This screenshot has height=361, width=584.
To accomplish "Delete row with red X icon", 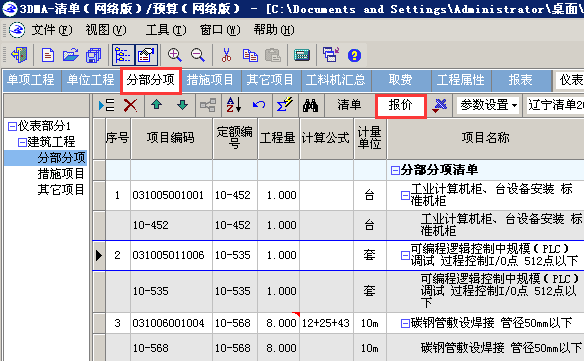I will [x=130, y=105].
